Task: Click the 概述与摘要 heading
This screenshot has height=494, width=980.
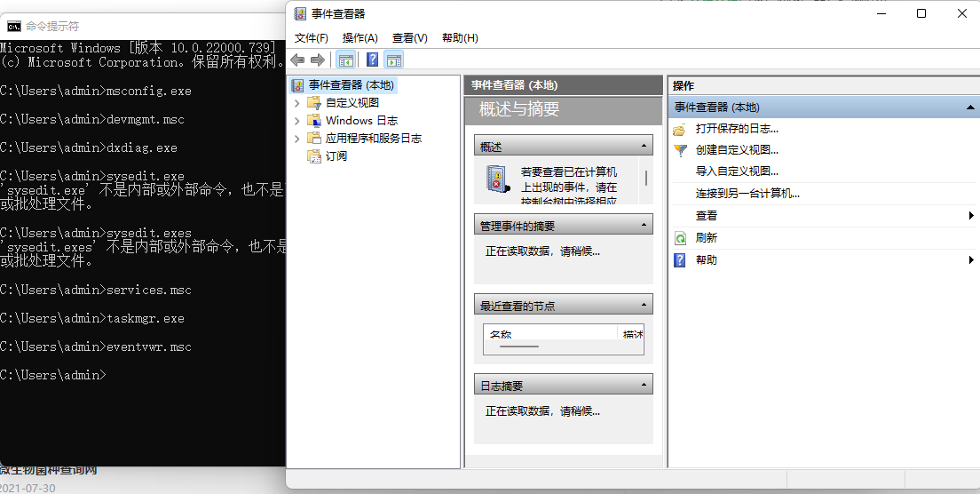Action: pyautogui.click(x=518, y=108)
